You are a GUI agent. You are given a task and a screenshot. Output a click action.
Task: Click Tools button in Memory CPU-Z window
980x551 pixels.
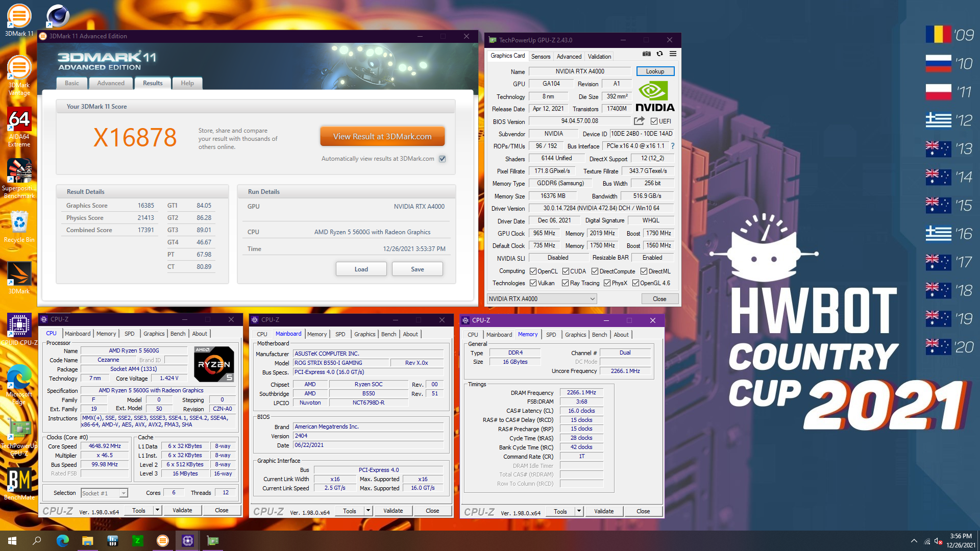[x=560, y=511]
